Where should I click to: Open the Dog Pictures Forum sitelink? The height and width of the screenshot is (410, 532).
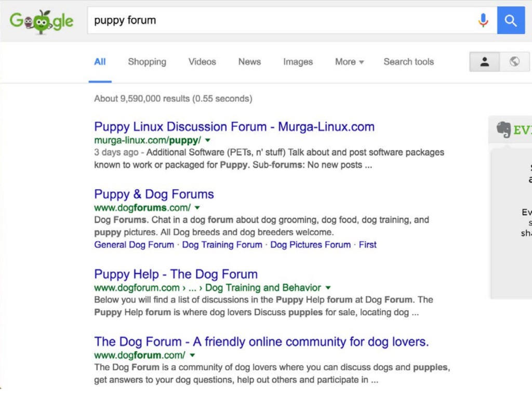click(311, 245)
